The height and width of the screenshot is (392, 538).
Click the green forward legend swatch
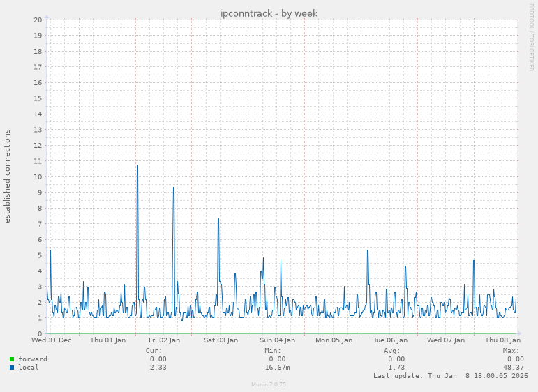(x=12, y=359)
